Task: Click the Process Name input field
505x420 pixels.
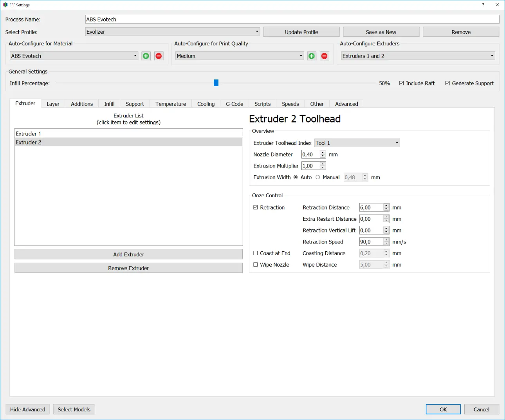Action: (x=292, y=19)
